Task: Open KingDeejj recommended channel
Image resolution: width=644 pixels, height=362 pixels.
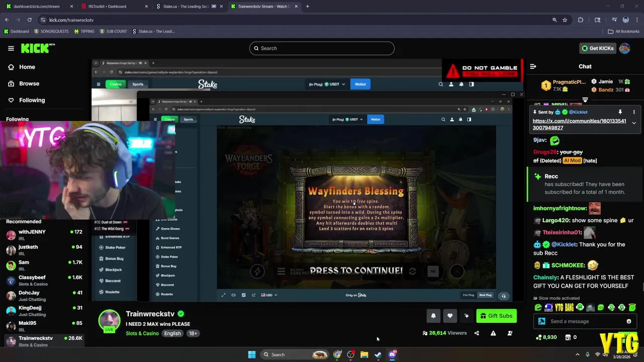Action: [44, 311]
